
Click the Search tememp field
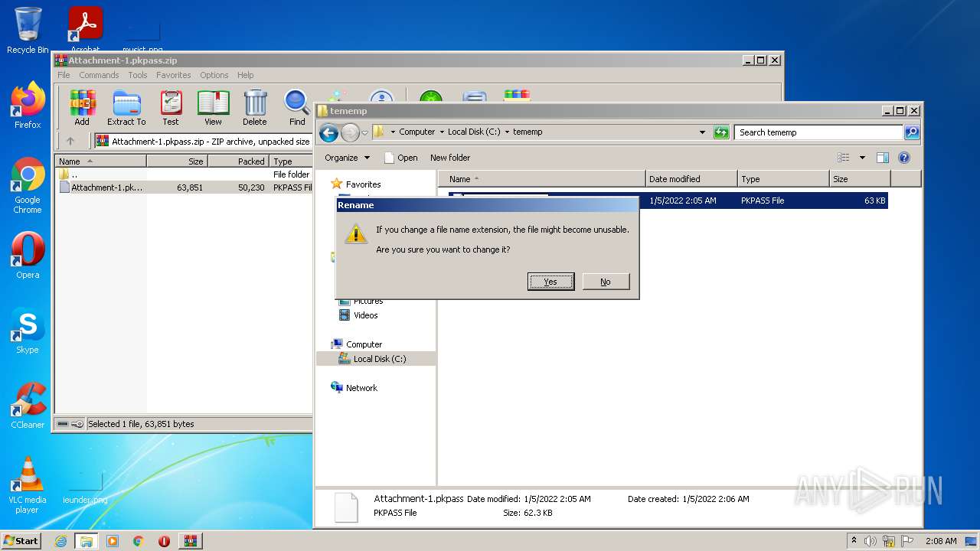pyautogui.click(x=819, y=132)
